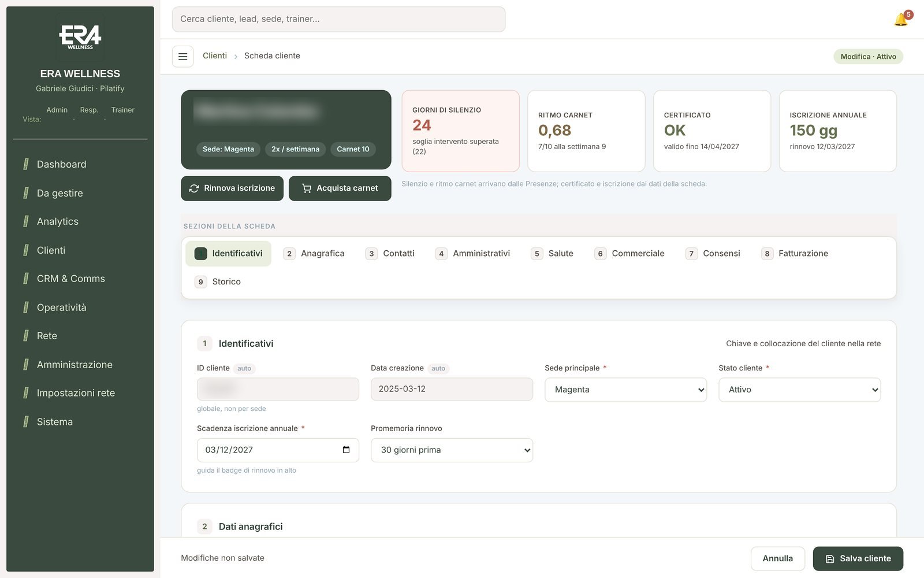Click the Modifica · Attivo status badge
This screenshot has width=924, height=578.
[868, 57]
